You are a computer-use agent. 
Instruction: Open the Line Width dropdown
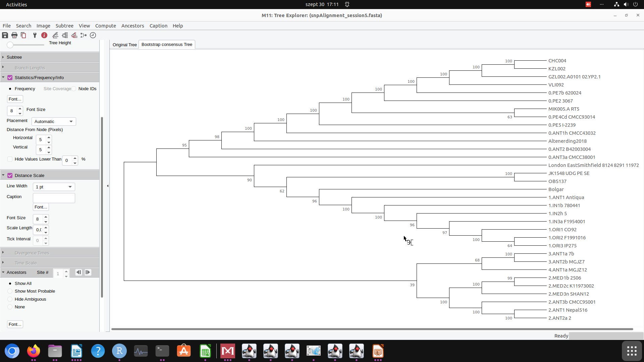pyautogui.click(x=54, y=187)
